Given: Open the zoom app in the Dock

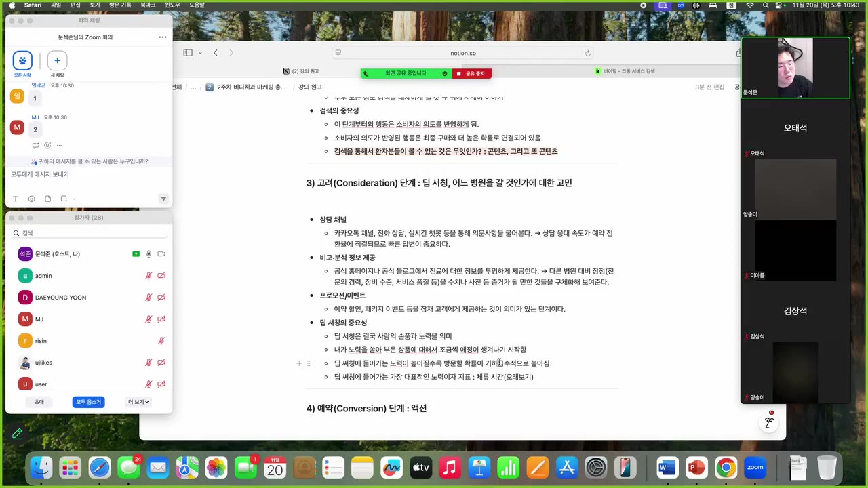Looking at the screenshot, I should (x=755, y=468).
